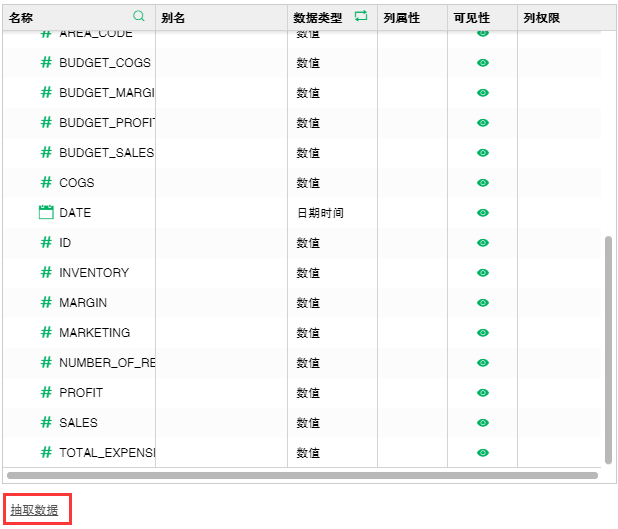618x529 pixels.
Task: Toggle visibility of the COGS column
Action: [483, 183]
